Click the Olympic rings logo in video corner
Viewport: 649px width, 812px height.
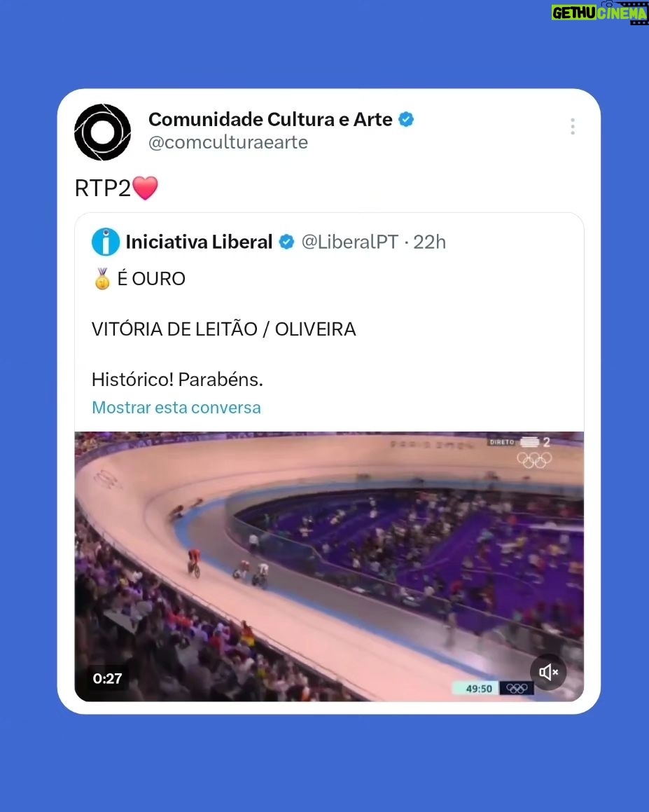click(x=534, y=460)
